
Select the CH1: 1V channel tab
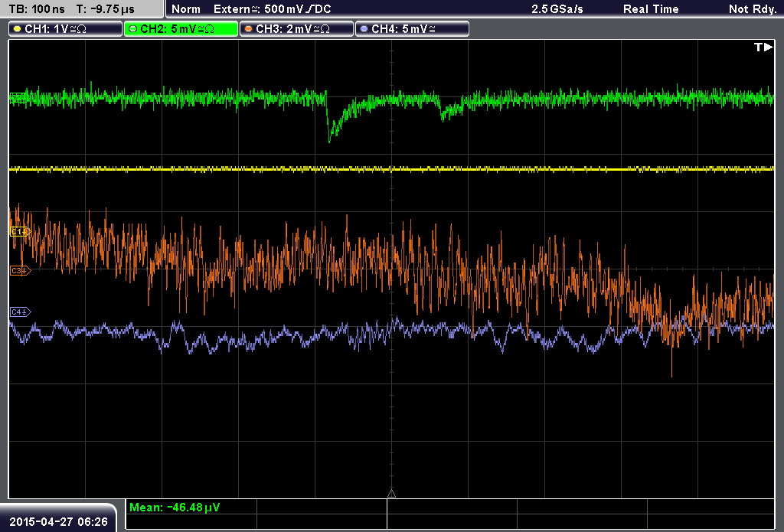coord(66,29)
